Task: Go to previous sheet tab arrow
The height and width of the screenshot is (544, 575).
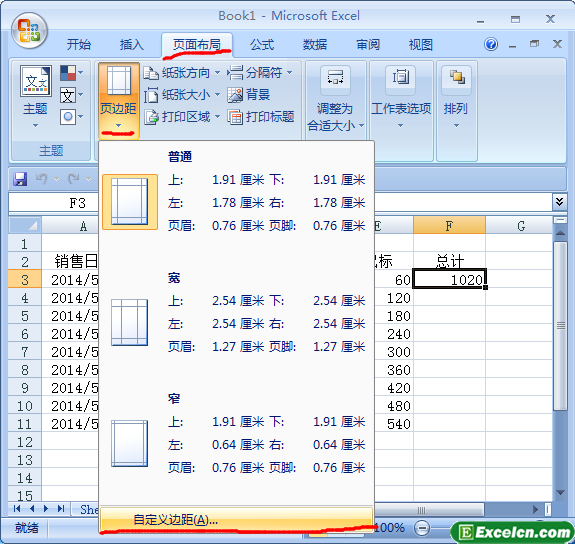Action: click(x=32, y=508)
